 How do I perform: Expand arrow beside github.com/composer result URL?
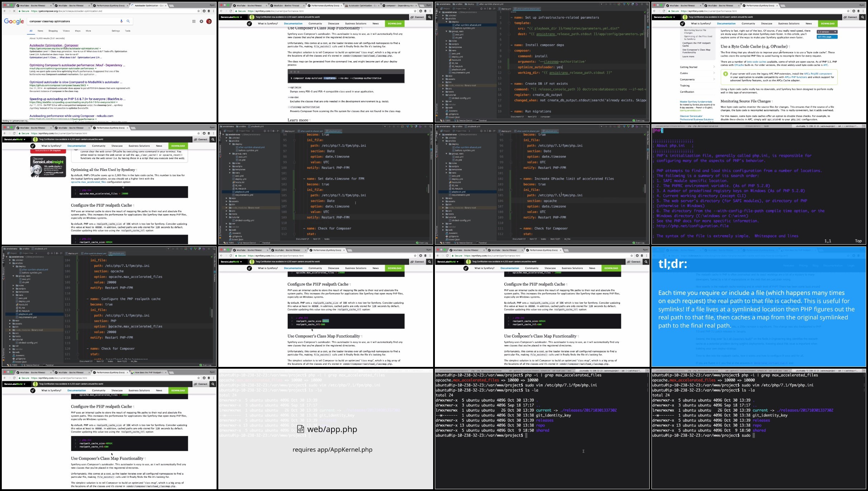click(88, 85)
